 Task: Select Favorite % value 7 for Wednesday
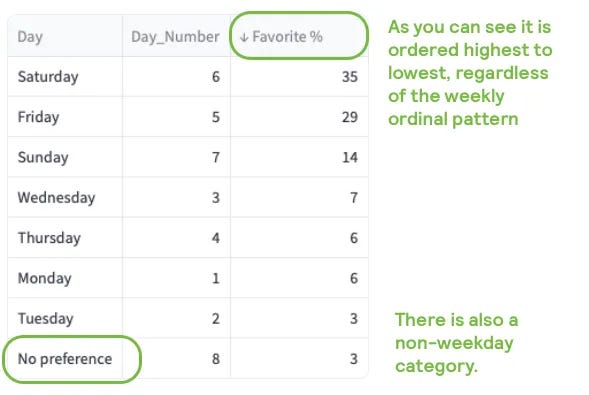tap(354, 198)
